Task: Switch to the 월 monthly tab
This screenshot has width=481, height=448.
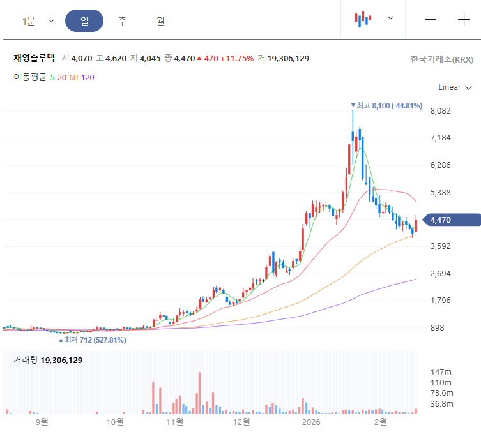Action: (x=160, y=21)
